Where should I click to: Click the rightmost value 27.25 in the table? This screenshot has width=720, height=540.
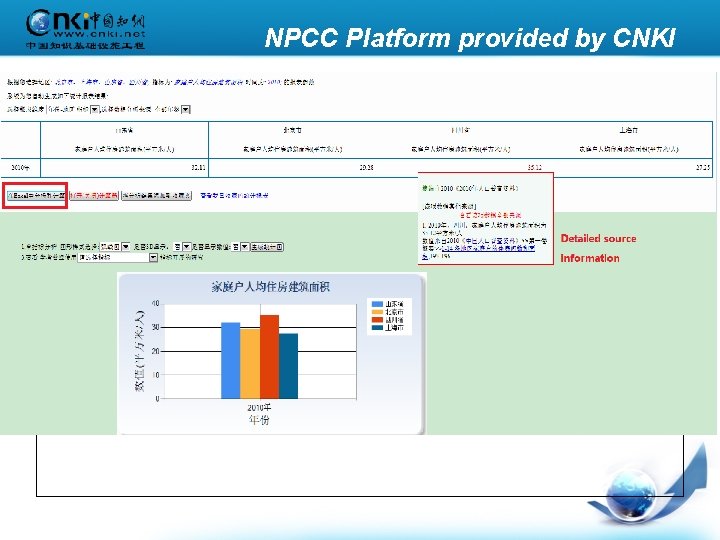[703, 168]
